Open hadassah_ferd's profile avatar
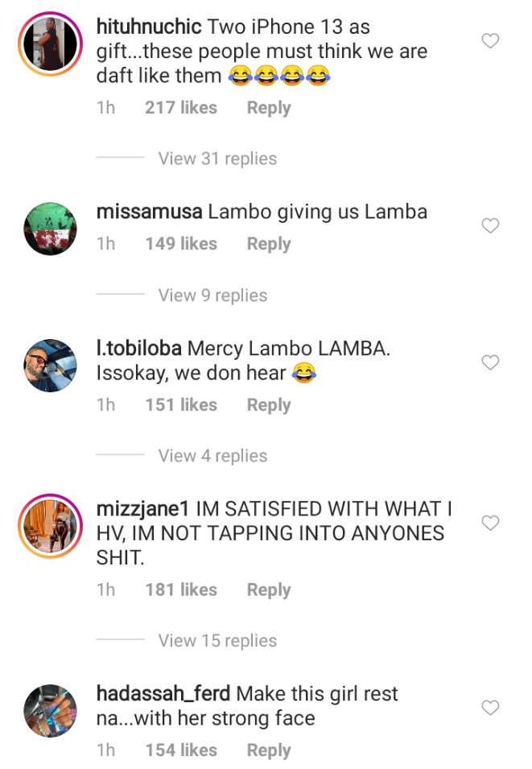Viewport: 532px width, 769px height. [50, 711]
